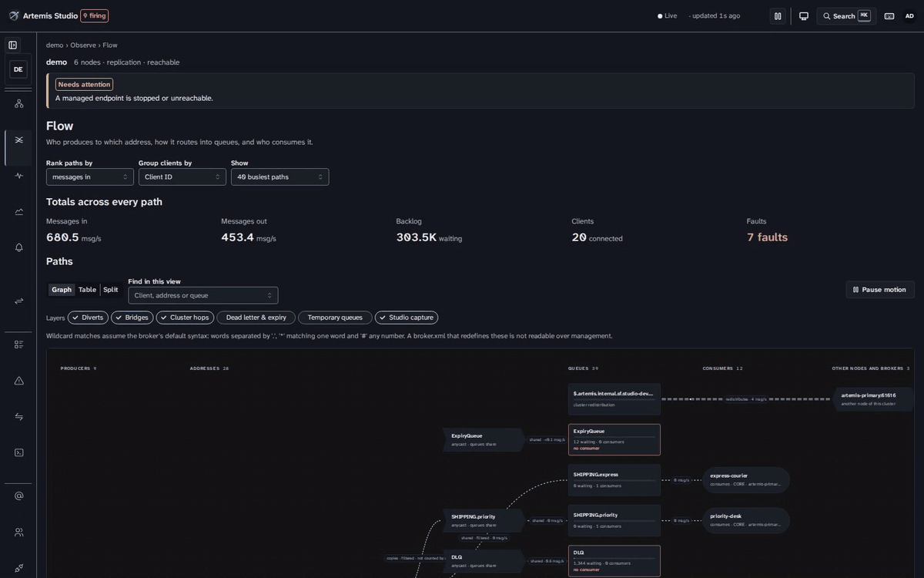Toggle the Diverts layer

tap(88, 318)
